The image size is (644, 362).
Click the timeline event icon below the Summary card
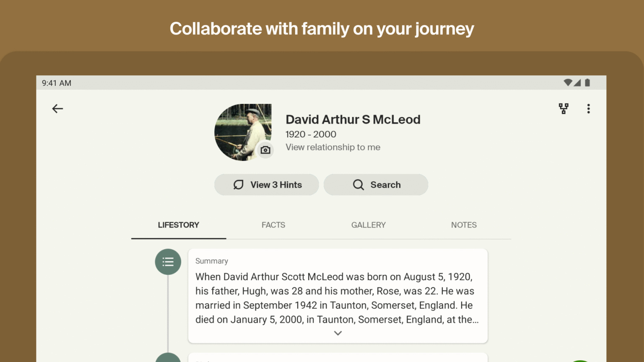(x=168, y=359)
